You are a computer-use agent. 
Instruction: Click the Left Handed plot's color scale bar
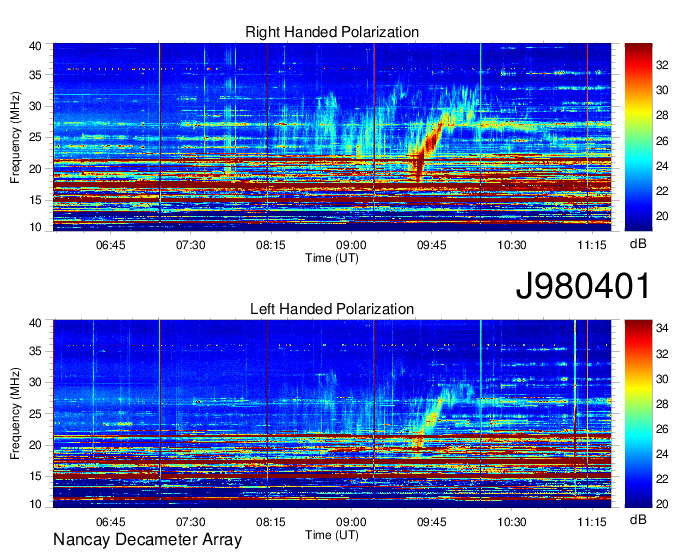click(638, 414)
